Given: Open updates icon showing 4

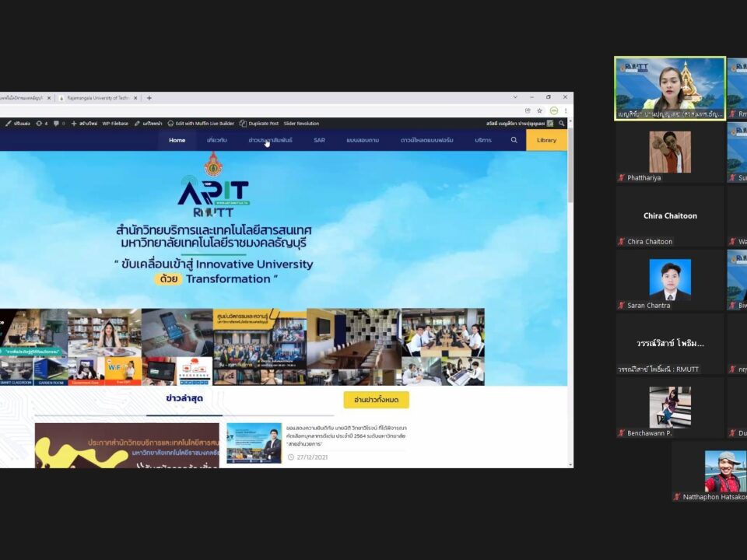Looking at the screenshot, I should pos(41,124).
